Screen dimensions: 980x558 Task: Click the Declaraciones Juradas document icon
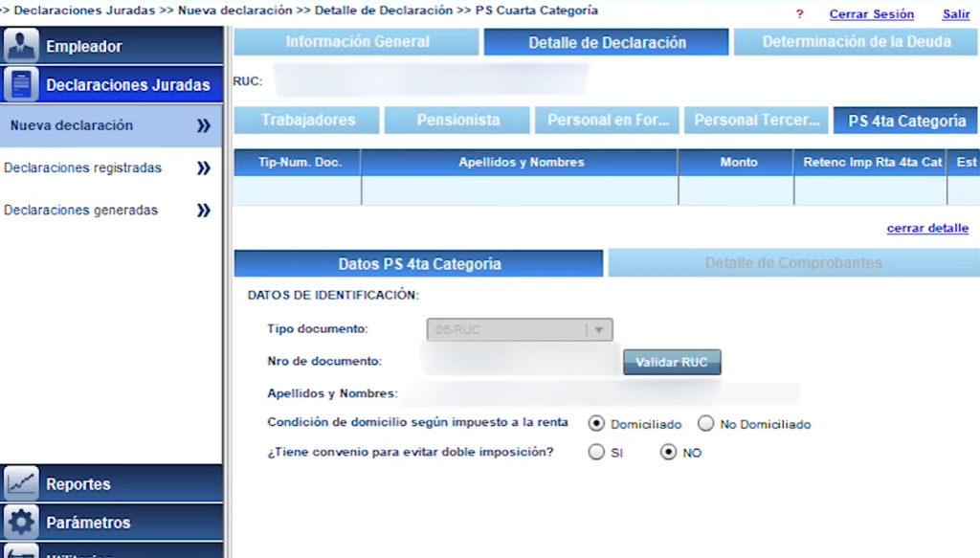pos(21,84)
